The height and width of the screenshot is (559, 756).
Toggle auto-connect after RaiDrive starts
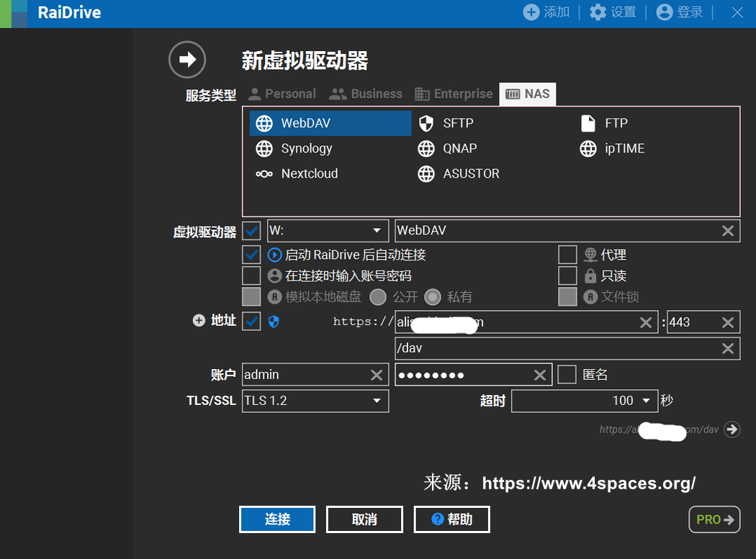pos(251,255)
